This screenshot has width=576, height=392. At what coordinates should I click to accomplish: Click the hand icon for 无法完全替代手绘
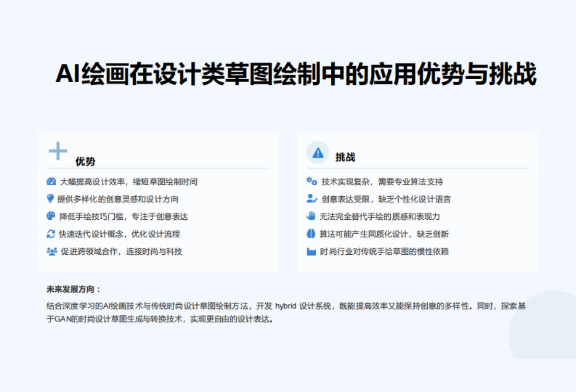coord(311,216)
